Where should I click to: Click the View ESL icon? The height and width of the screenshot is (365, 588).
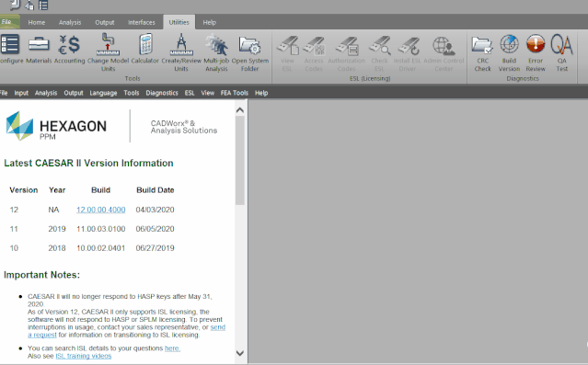287,53
